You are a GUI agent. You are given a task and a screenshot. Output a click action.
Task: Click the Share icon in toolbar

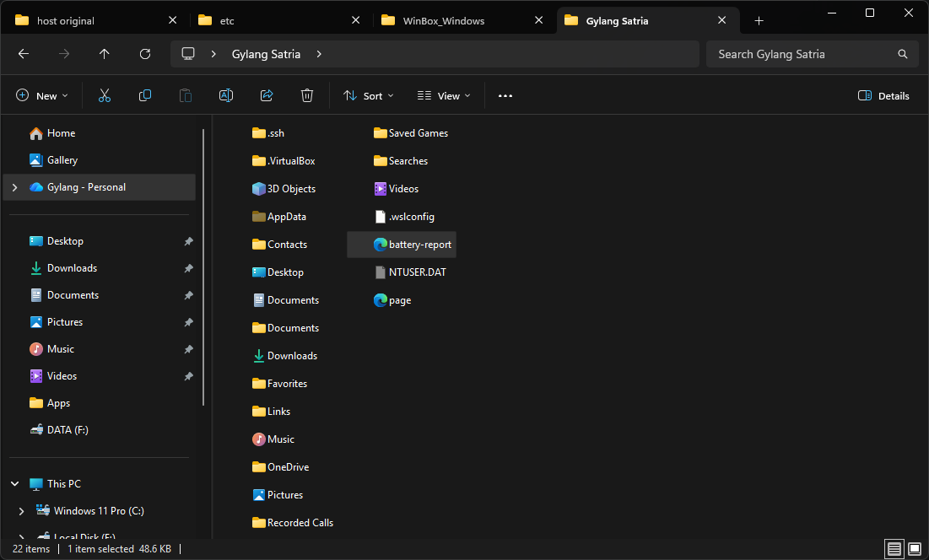pos(267,96)
